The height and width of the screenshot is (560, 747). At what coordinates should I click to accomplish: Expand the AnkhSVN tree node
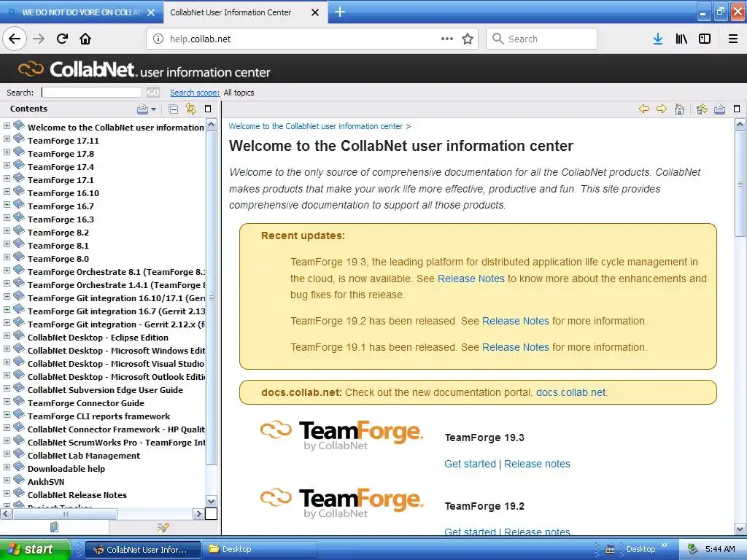pos(7,480)
